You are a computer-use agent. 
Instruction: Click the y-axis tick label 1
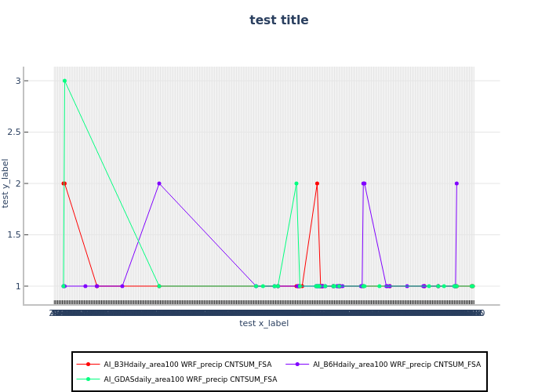tap(18, 286)
